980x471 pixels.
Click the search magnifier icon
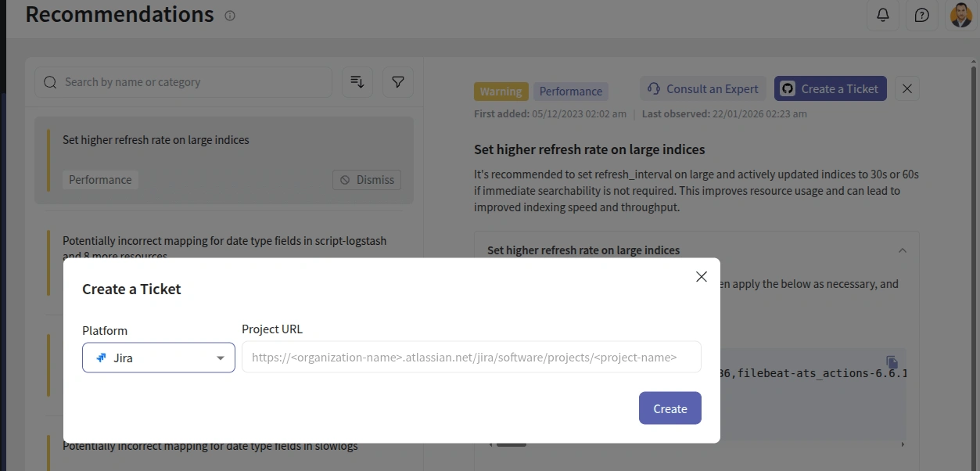click(50, 81)
